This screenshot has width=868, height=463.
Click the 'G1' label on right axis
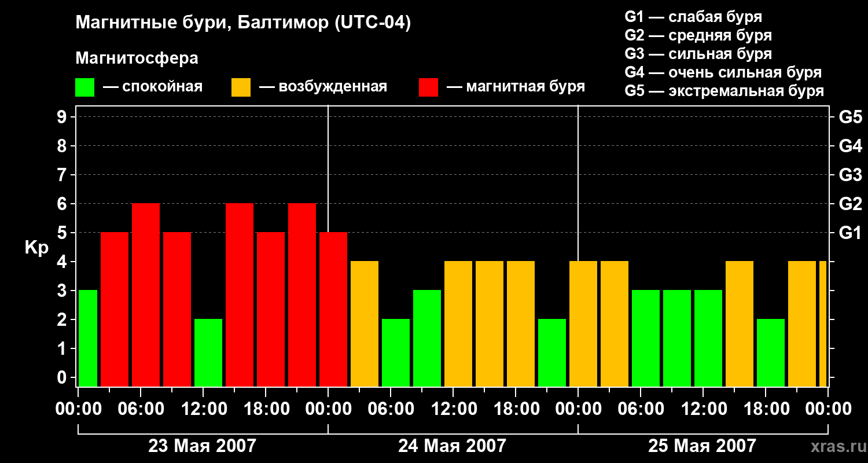[850, 233]
